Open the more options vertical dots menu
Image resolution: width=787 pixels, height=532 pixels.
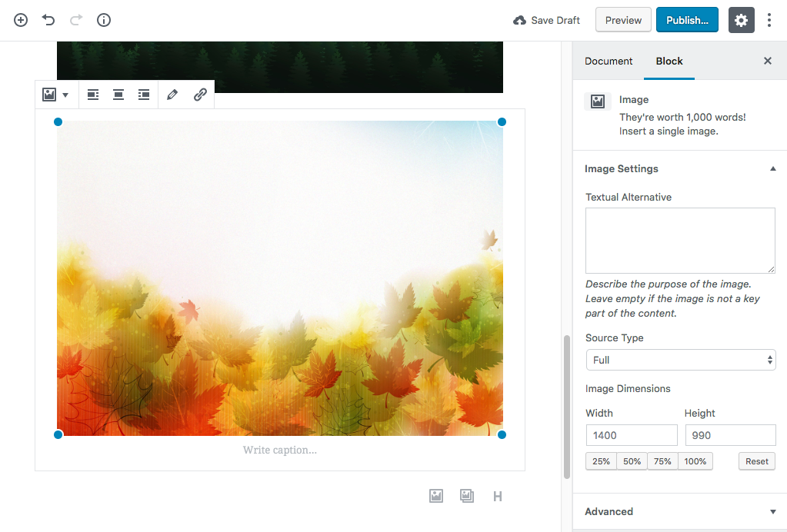(x=769, y=20)
